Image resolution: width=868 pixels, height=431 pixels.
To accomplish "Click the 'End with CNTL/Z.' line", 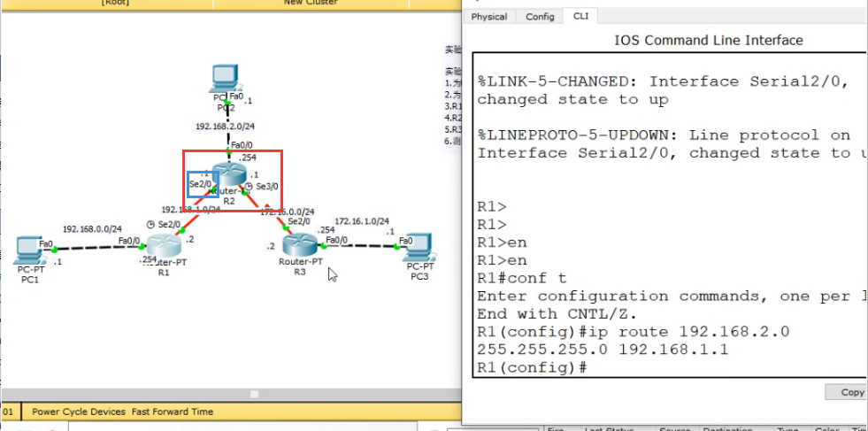I will [557, 313].
